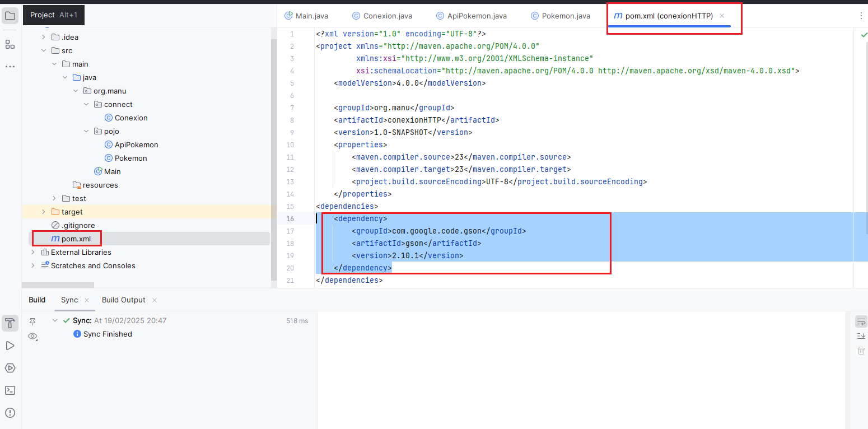Select the Sync tab
The width and height of the screenshot is (868, 429).
pyautogui.click(x=69, y=300)
